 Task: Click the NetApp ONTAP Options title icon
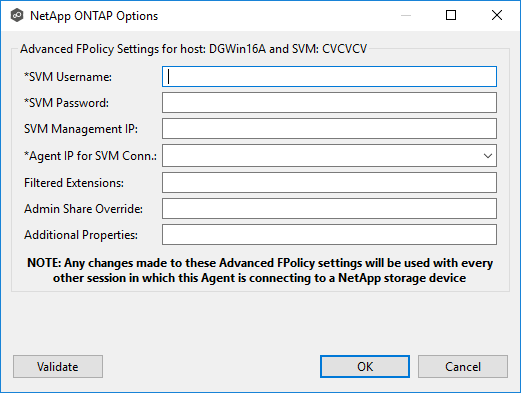point(17,15)
